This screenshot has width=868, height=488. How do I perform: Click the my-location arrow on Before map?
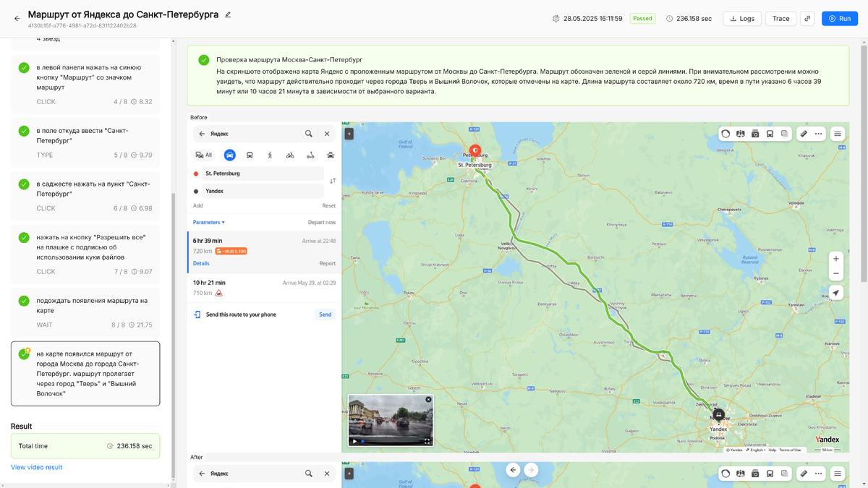(x=836, y=293)
